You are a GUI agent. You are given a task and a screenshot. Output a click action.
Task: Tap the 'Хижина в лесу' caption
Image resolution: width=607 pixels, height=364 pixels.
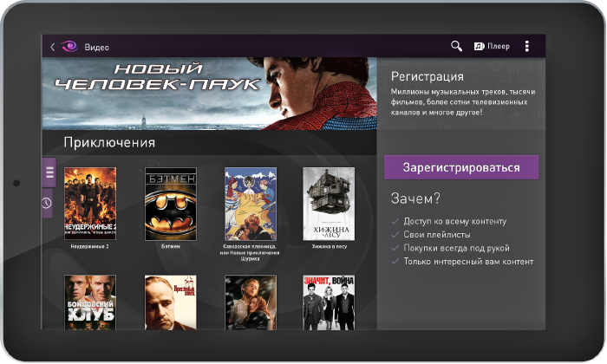[x=329, y=246]
